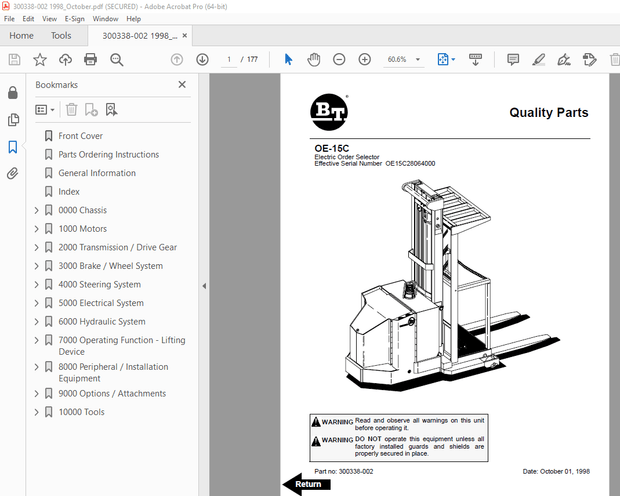Open the General Information bookmark
620x496 pixels.
tap(97, 173)
